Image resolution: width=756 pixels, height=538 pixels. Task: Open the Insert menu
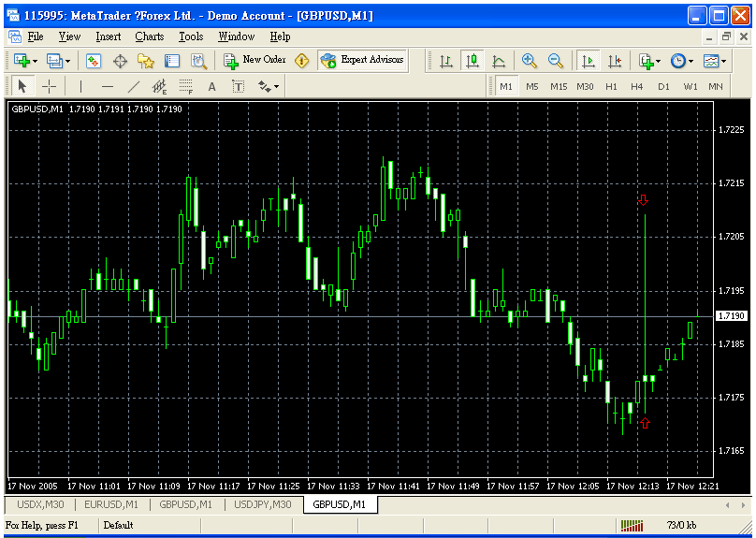point(108,36)
